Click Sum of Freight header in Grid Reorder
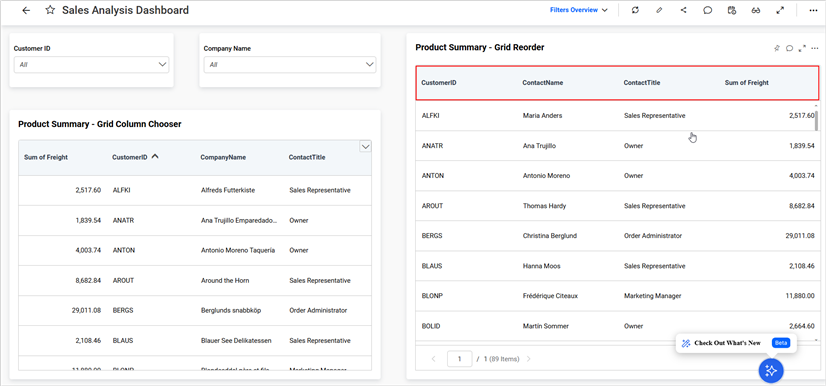Viewport: 826px width, 386px height. (746, 83)
